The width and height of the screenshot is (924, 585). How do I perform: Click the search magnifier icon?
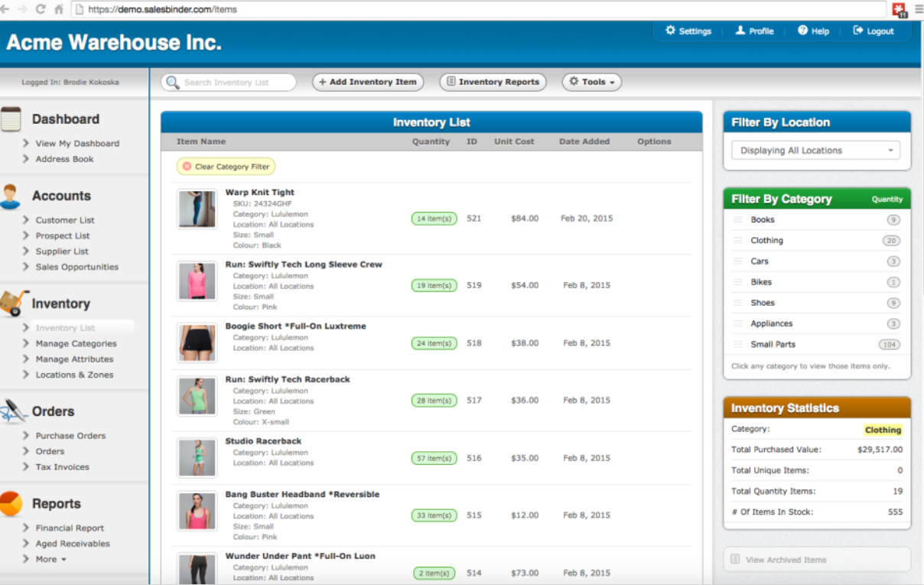(x=173, y=83)
